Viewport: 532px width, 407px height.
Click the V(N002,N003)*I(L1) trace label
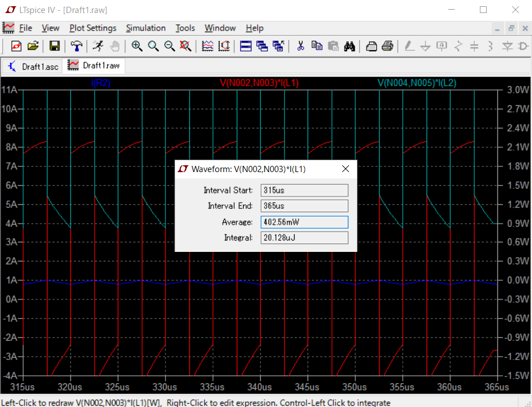click(x=259, y=83)
